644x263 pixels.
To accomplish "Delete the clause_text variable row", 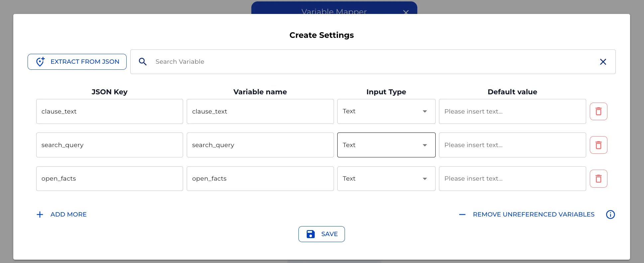I will pos(598,111).
